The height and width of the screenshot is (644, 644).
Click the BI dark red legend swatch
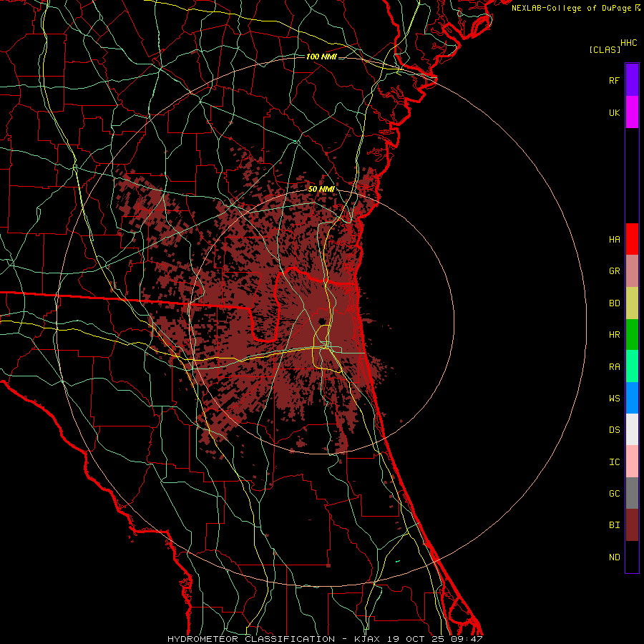(632, 525)
